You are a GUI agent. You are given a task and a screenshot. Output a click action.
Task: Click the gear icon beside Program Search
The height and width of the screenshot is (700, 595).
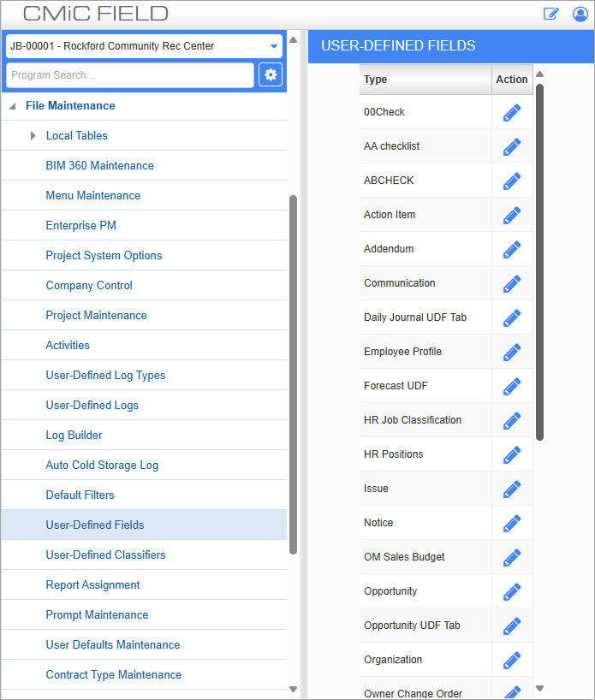coord(271,74)
